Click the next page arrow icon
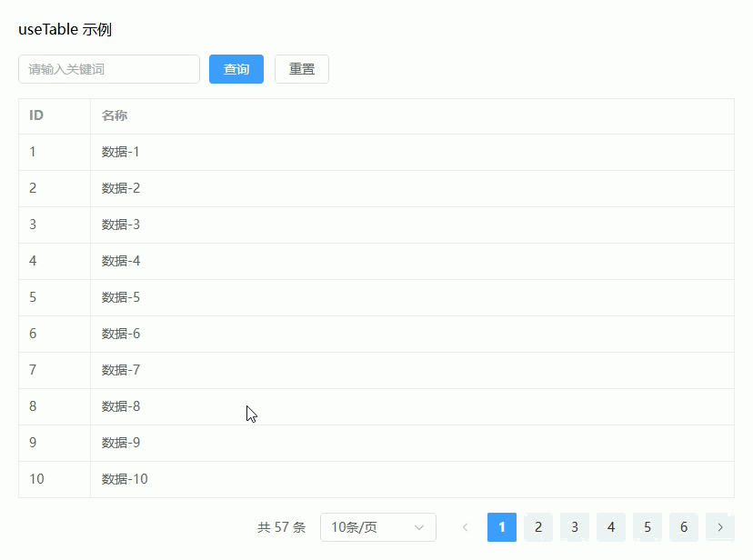 720,527
